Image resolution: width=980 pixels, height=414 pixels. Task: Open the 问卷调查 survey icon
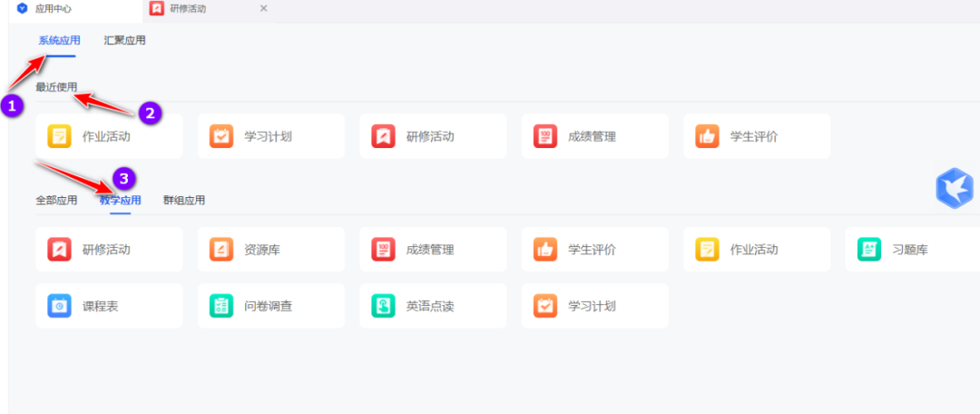(221, 306)
